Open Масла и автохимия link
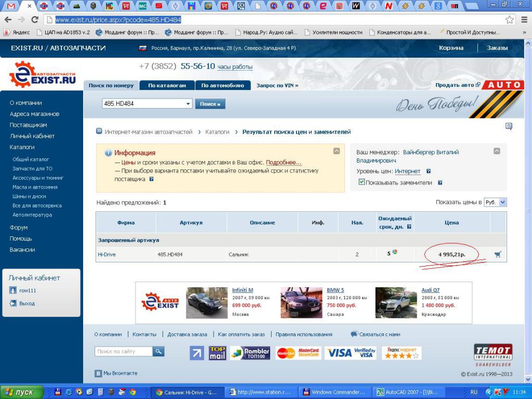532x399 pixels. click(x=35, y=187)
